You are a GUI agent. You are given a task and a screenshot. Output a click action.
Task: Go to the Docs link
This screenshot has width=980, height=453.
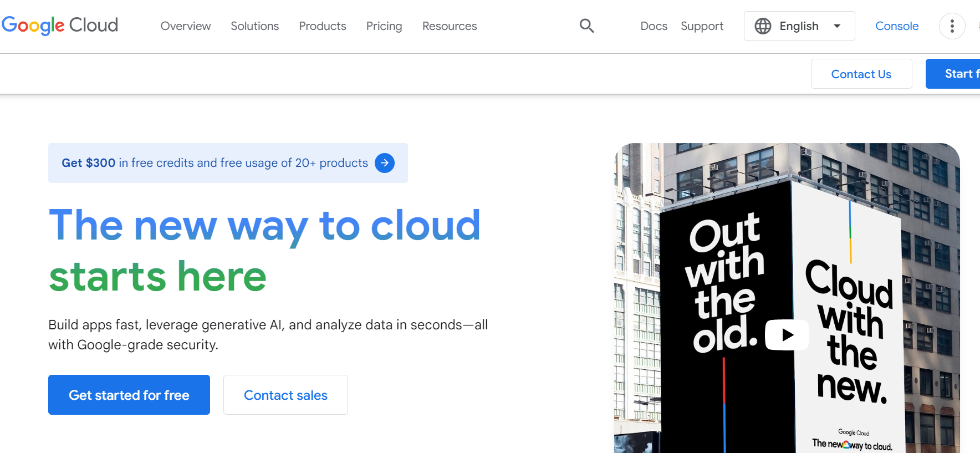click(x=654, y=26)
